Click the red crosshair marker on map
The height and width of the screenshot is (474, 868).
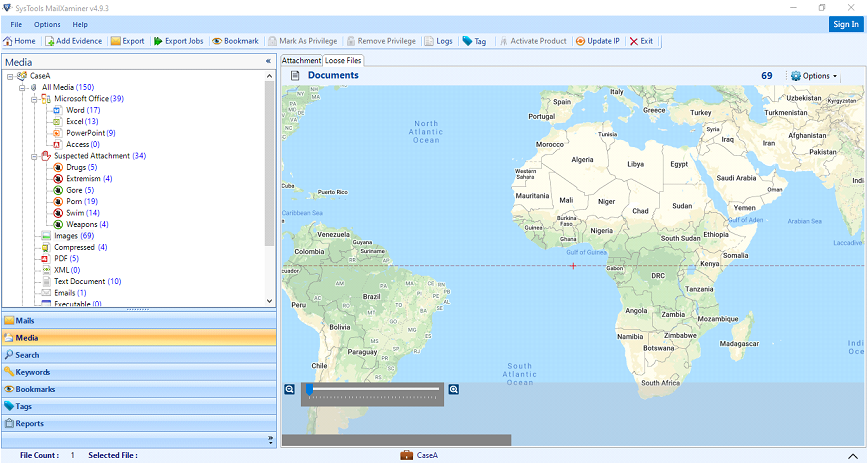(573, 266)
